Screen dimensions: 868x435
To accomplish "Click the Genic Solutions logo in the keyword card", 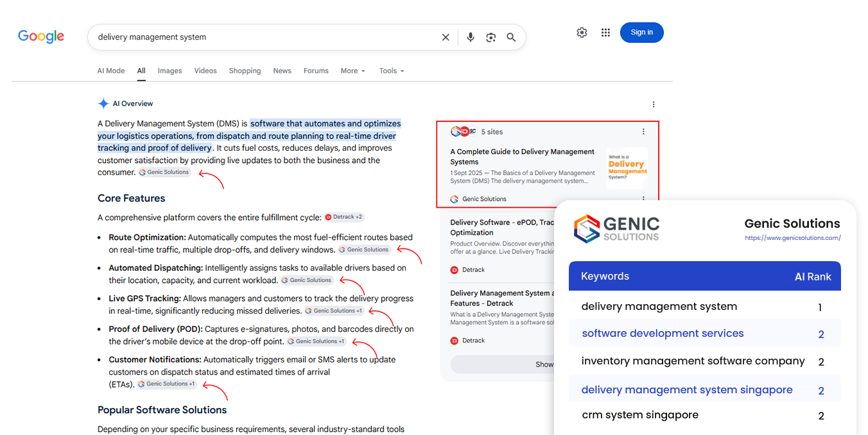I will coord(616,229).
